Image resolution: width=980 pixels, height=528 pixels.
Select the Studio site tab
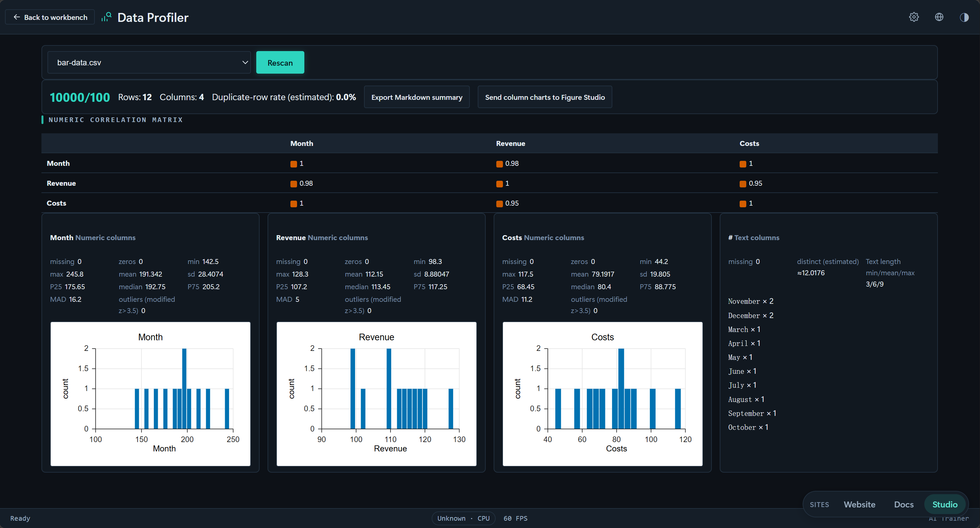pyautogui.click(x=944, y=504)
